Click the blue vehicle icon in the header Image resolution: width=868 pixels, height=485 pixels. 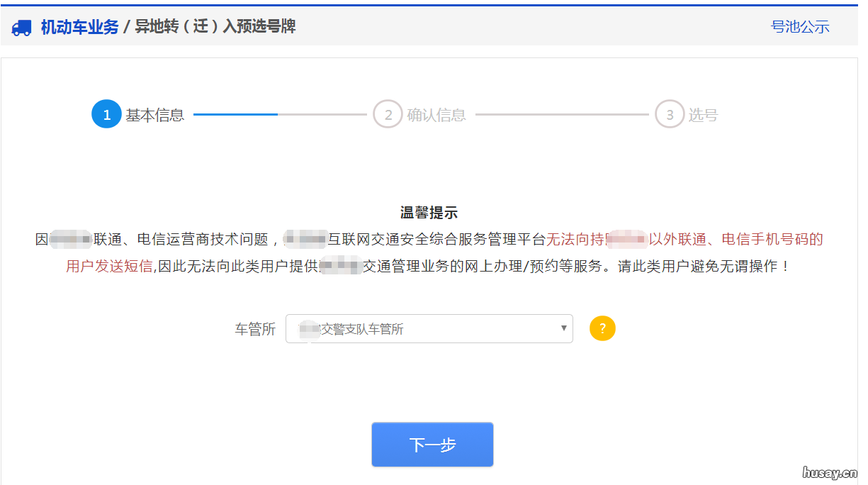pos(21,26)
